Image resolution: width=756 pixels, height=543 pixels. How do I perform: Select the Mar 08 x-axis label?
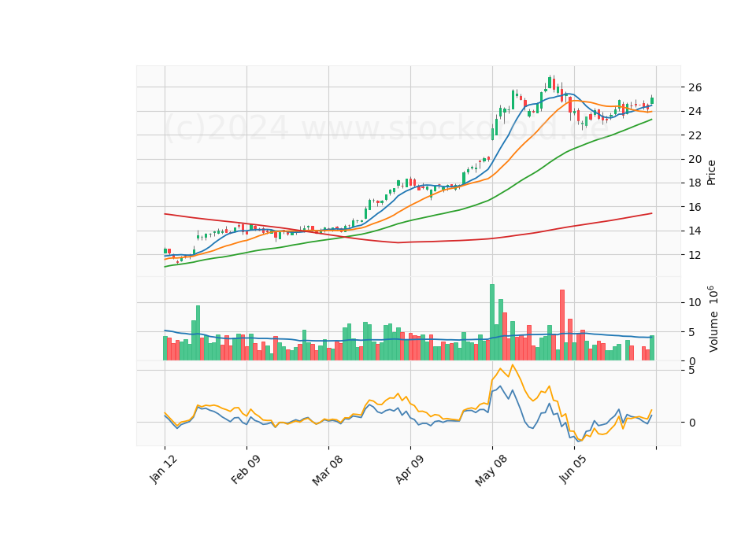pos(328,470)
